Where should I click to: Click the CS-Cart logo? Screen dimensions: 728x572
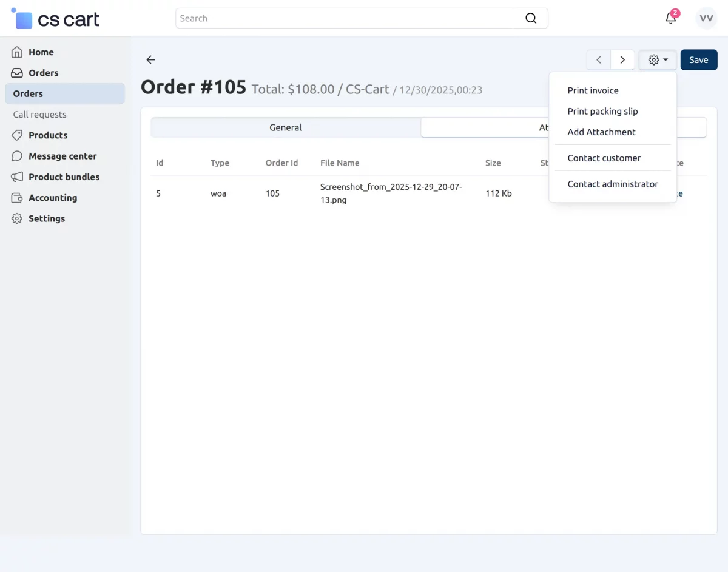56,19
